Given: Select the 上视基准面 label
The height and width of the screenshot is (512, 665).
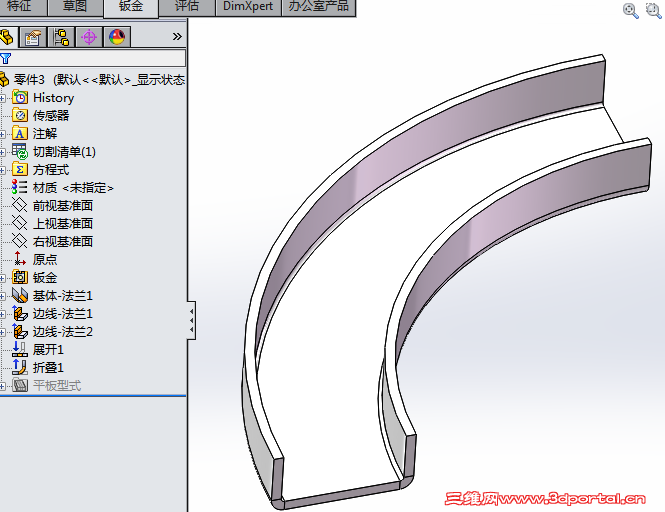Looking at the screenshot, I should 63,224.
